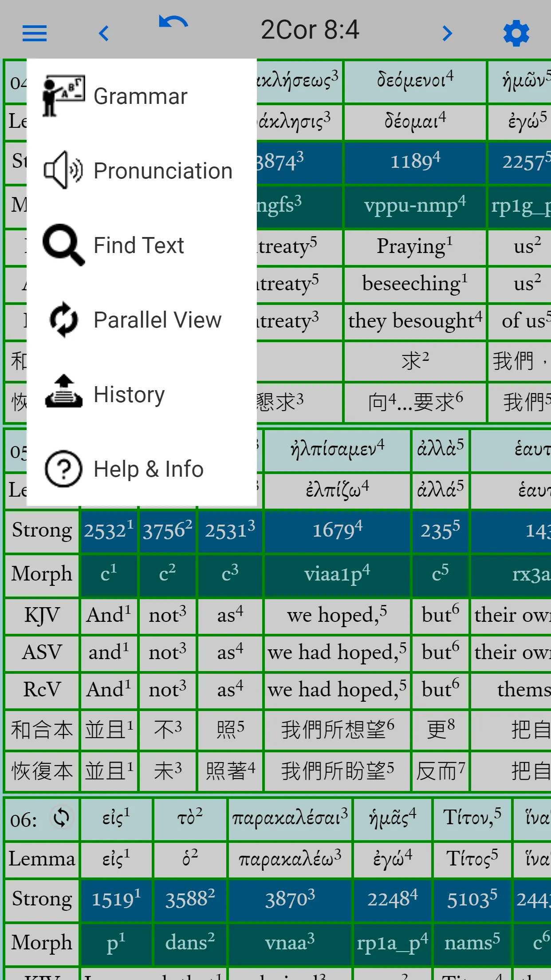
Task: Tap the 恢復本 row label in verse 05
Action: (42, 771)
